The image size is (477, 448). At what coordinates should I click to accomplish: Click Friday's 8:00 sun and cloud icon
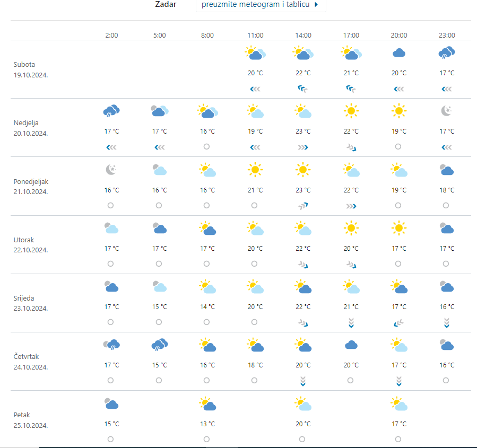coord(207,404)
